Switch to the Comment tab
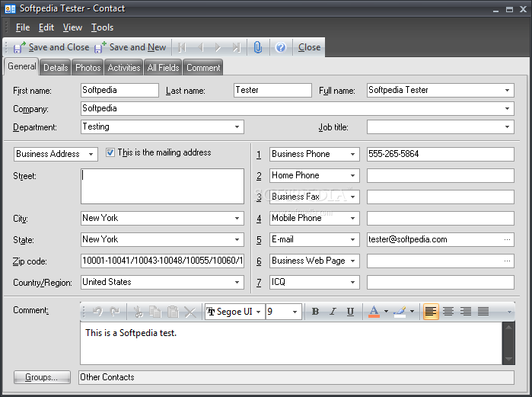This screenshot has height=397, width=532. coord(203,68)
